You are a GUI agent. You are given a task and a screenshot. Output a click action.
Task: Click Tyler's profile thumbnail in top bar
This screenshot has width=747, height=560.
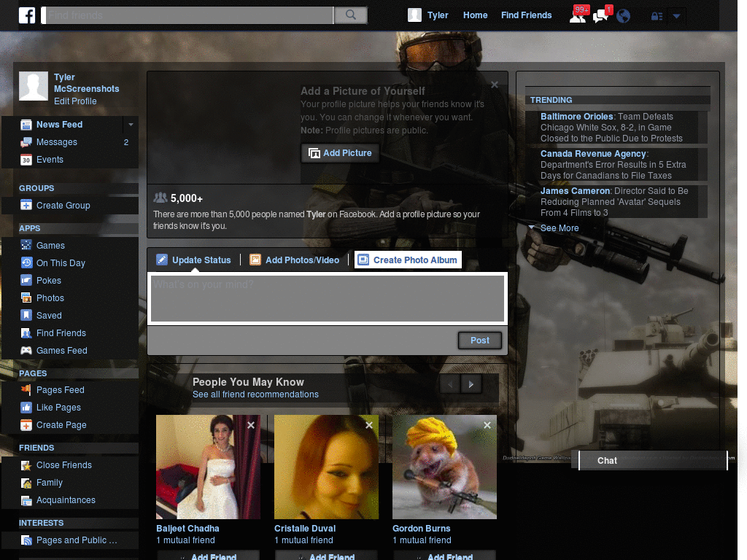tap(414, 15)
